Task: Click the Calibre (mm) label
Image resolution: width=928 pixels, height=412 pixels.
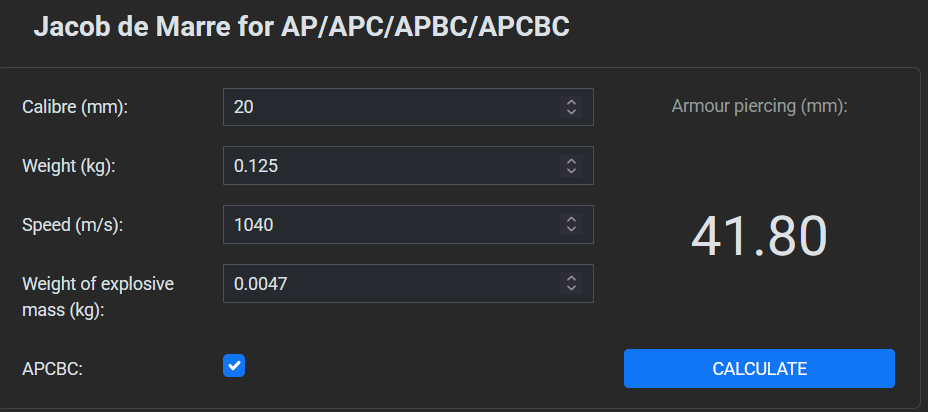Action: [x=76, y=107]
